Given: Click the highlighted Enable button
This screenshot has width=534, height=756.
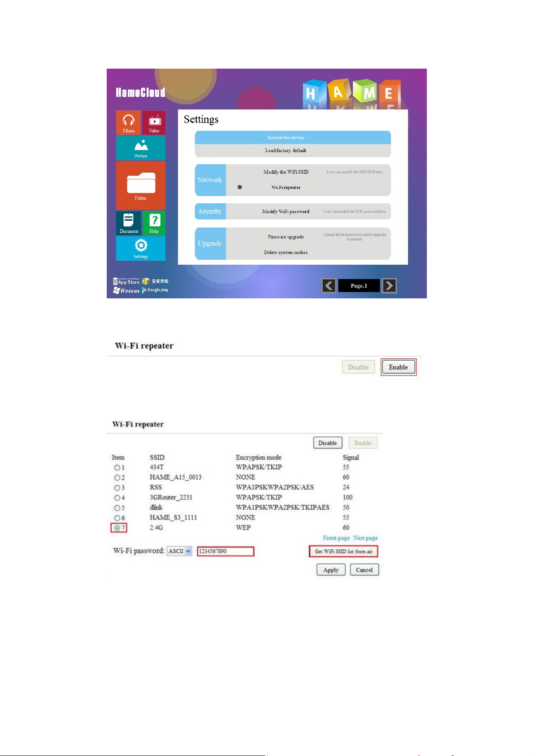Looking at the screenshot, I should click(x=399, y=367).
